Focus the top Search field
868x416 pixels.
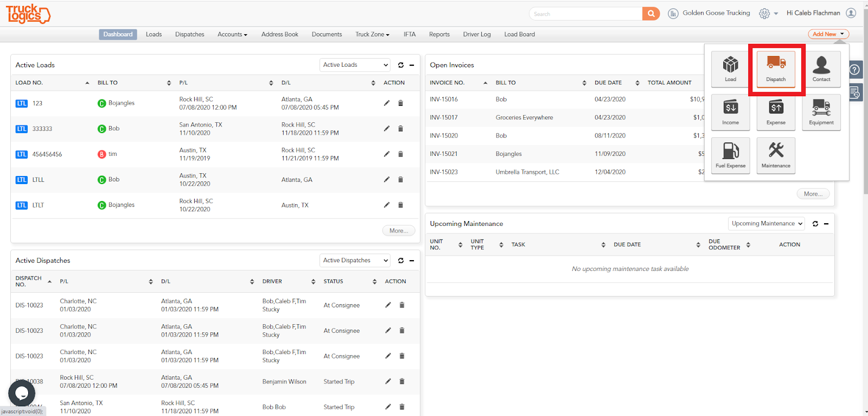click(x=586, y=14)
